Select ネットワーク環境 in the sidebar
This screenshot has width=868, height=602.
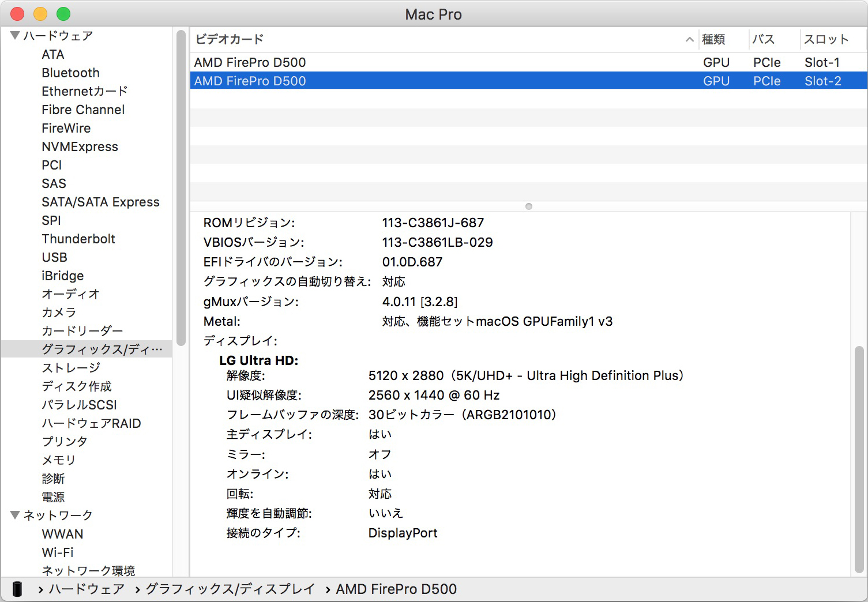pos(88,570)
